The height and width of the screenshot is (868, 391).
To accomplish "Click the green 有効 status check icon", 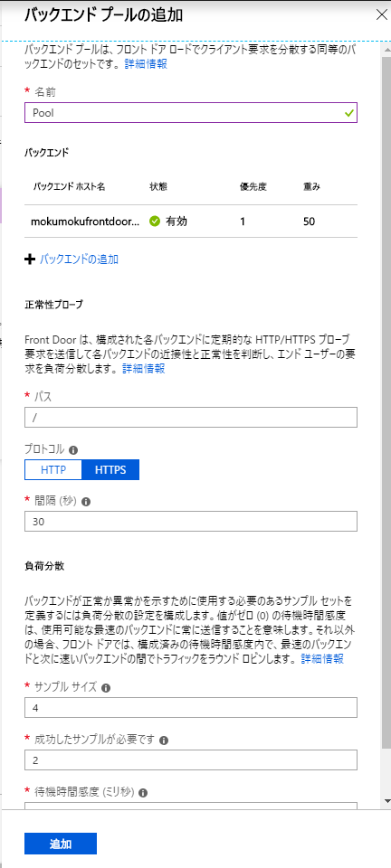I will pos(155,222).
